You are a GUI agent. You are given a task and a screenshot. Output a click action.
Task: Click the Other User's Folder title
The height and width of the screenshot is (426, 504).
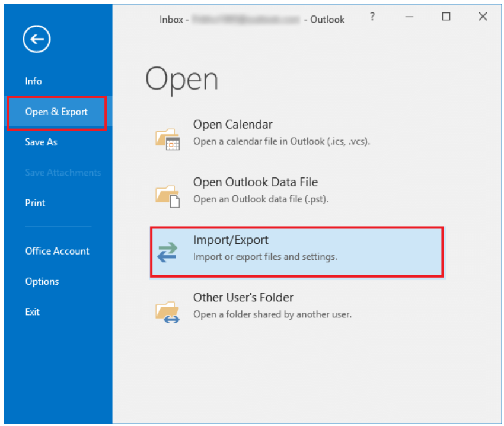(x=243, y=298)
